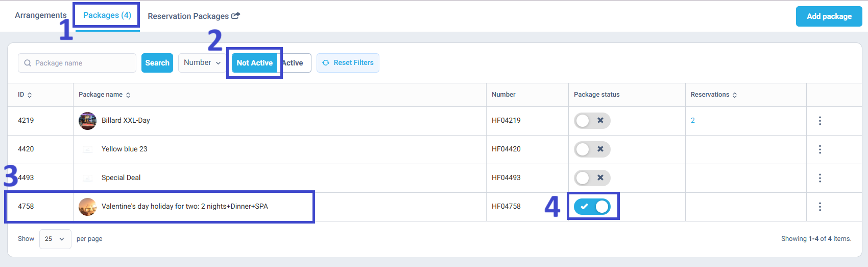
Task: Open the Packages (4) tab
Action: coord(107,15)
